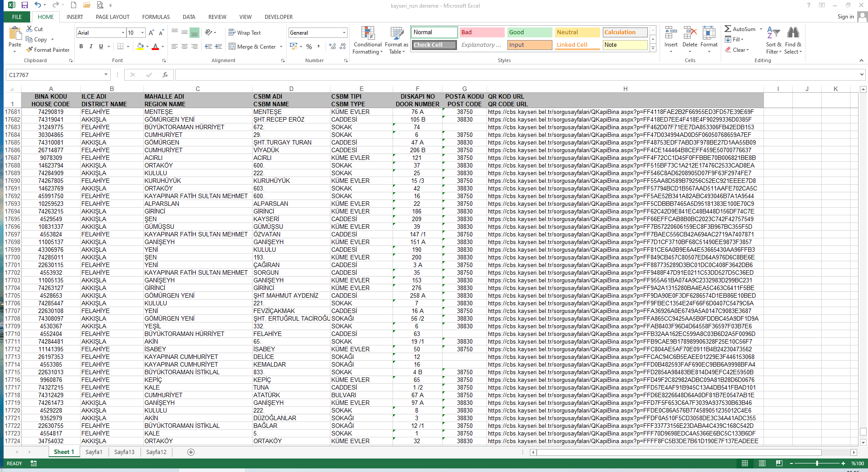Open the Name Box dropdown arrow
The image size is (868, 472).
pyautogui.click(x=106, y=75)
